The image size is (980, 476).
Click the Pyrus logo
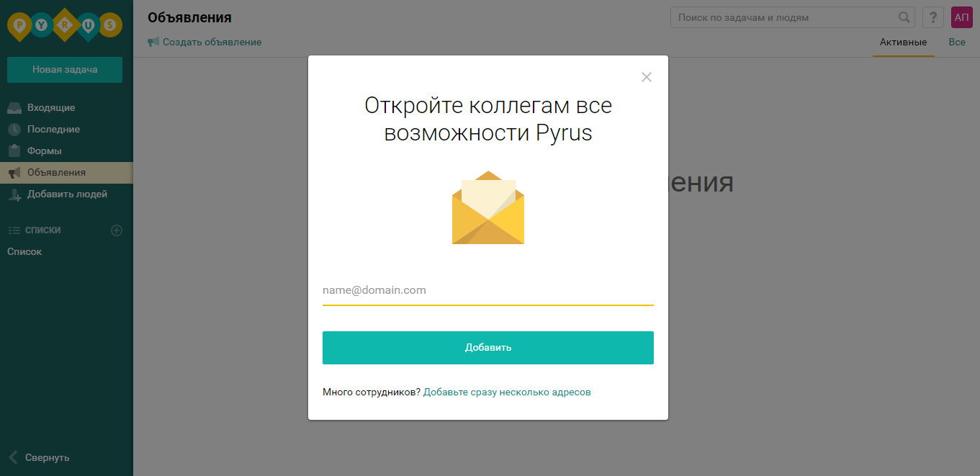(x=63, y=25)
